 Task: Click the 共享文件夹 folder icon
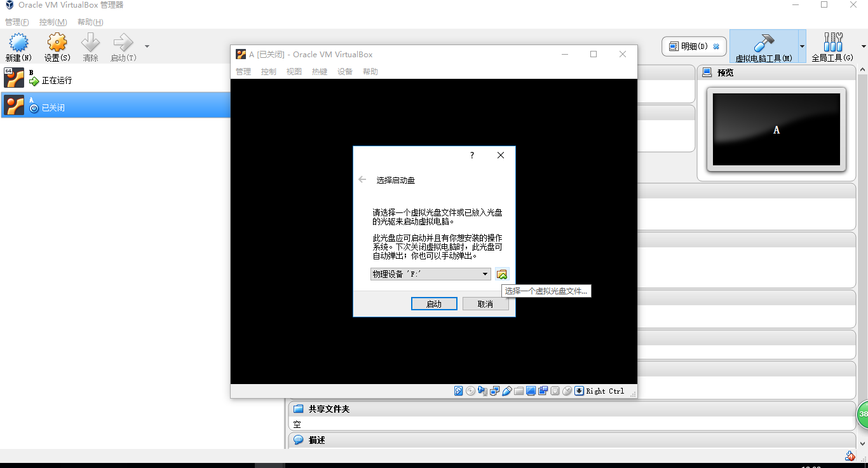coord(298,409)
